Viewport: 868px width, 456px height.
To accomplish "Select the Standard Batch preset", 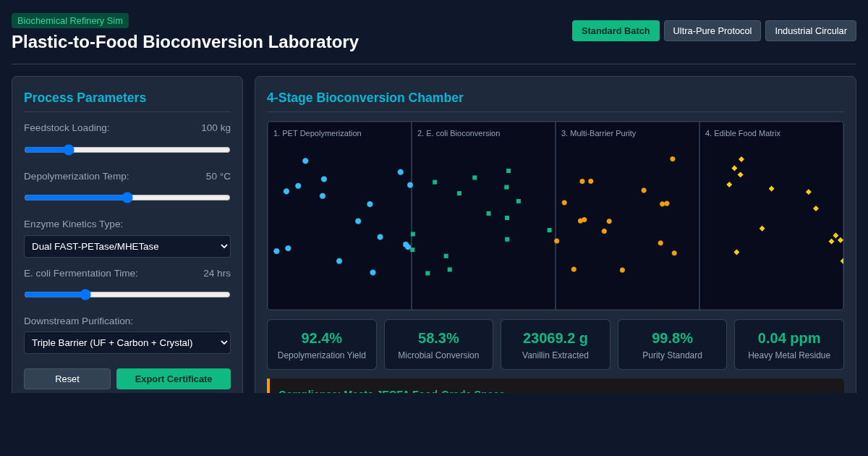I will tap(616, 30).
